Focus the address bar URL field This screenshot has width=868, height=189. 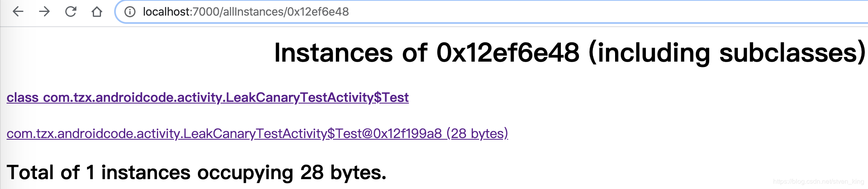click(x=493, y=12)
